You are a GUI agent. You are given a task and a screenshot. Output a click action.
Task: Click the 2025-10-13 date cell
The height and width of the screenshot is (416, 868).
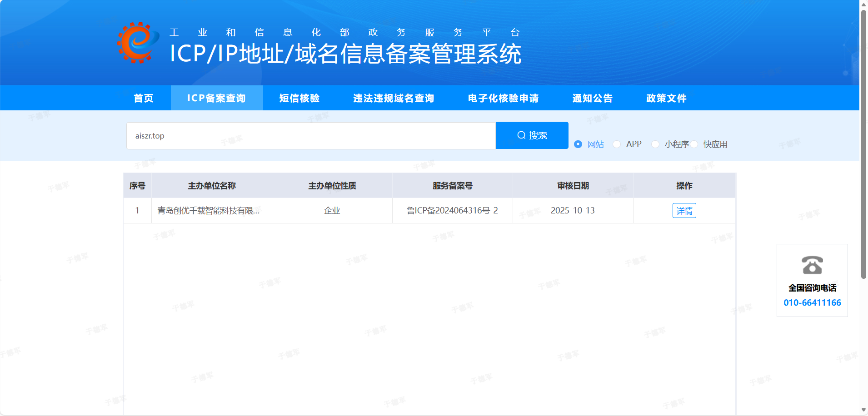[573, 210]
